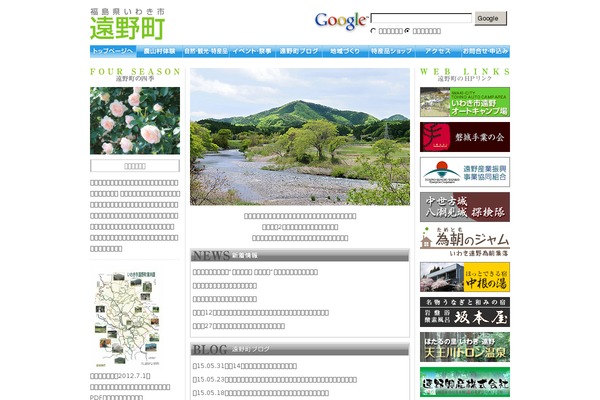Open the town map thumbnail image
This screenshot has height=400, width=600.
(127, 319)
